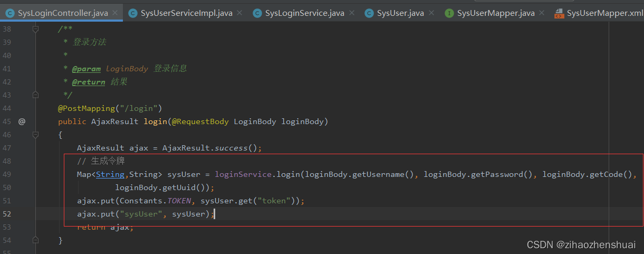Open the SysLoginService.java tab

(x=304, y=13)
